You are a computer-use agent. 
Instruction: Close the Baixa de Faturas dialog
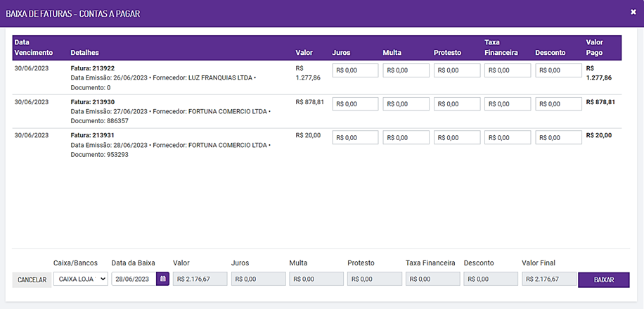633,12
